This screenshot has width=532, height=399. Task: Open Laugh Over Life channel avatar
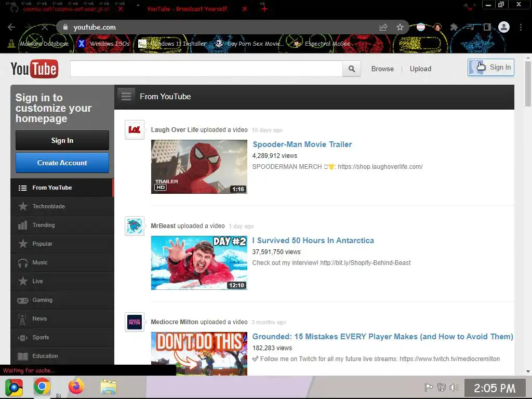(135, 129)
